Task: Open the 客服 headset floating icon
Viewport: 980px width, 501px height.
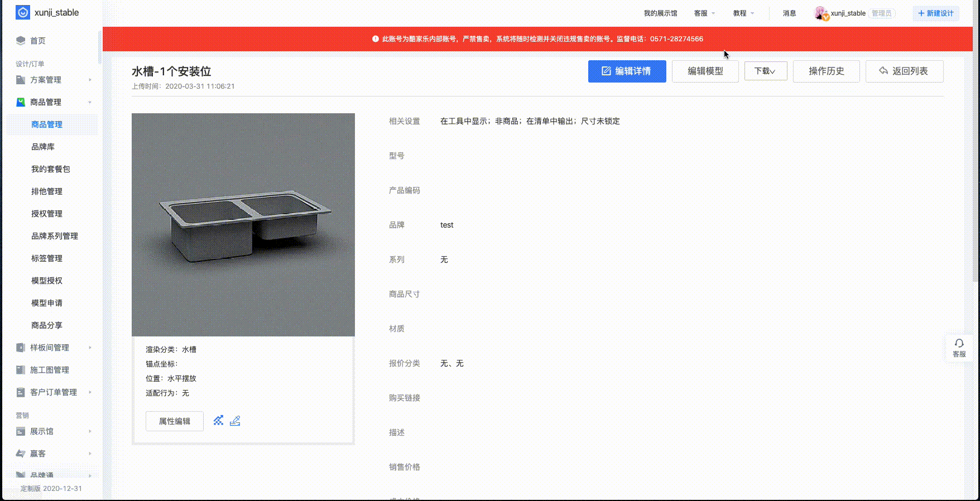Action: [959, 348]
